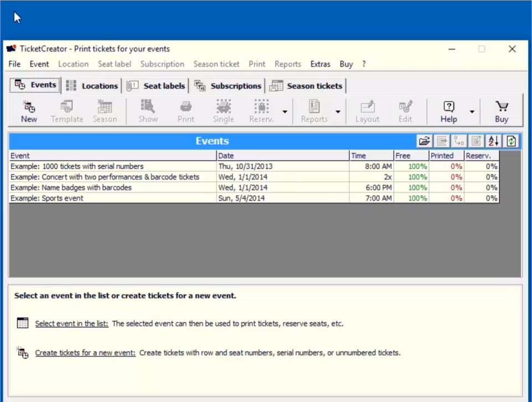Expand the Reports dropdown arrow
This screenshot has height=402, width=532.
(x=338, y=112)
